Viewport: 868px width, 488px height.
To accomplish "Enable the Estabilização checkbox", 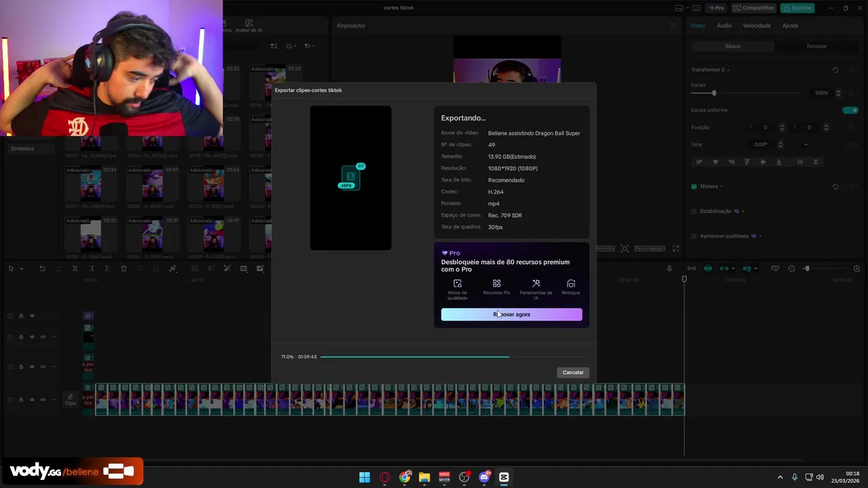I will point(694,211).
